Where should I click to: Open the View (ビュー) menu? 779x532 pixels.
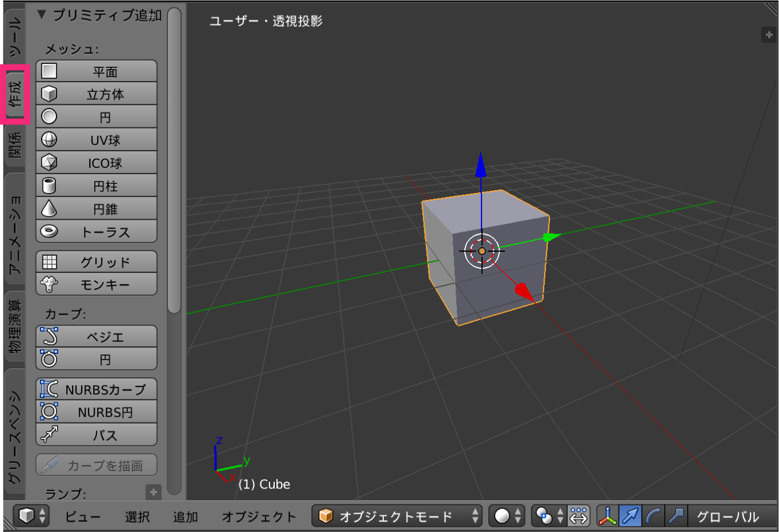(x=83, y=517)
